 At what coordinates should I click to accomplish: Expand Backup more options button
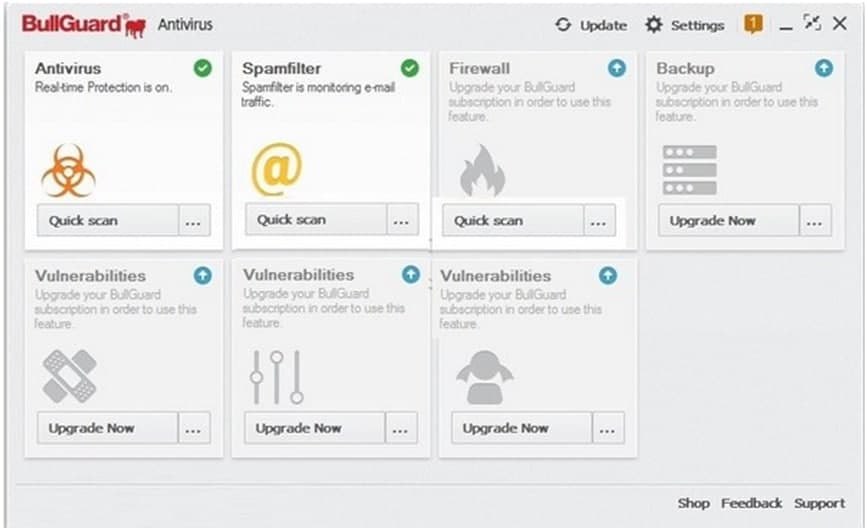point(816,221)
